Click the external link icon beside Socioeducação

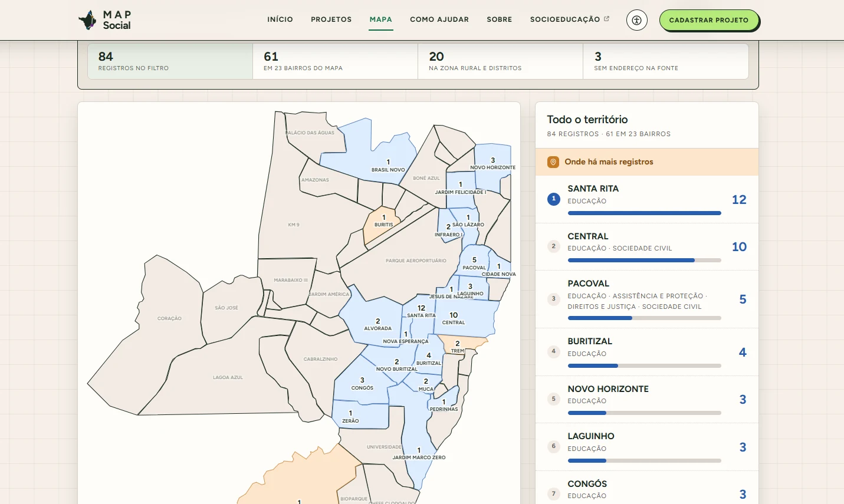click(x=606, y=19)
